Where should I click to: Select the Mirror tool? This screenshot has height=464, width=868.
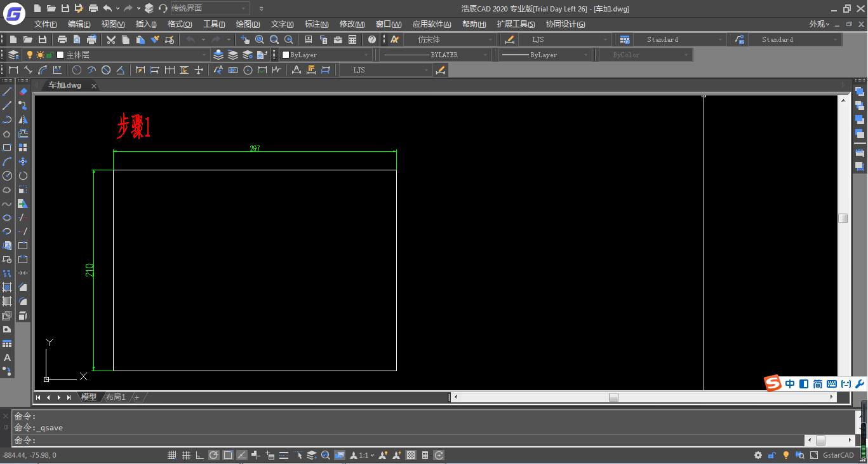23,119
